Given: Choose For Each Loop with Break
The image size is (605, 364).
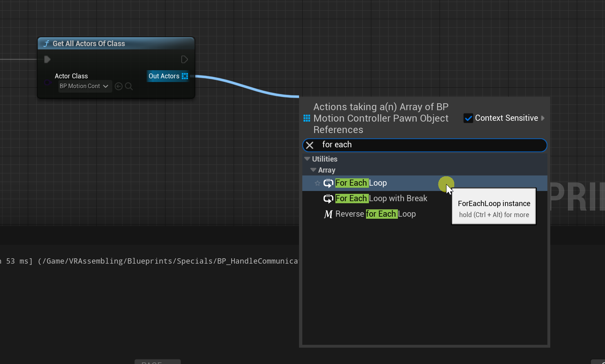Looking at the screenshot, I should pyautogui.click(x=381, y=198).
